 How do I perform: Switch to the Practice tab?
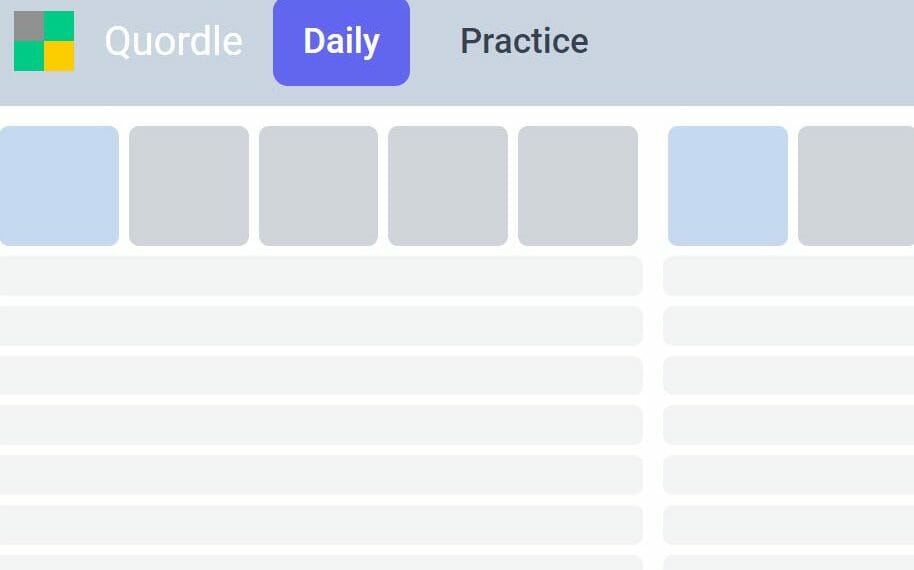pyautogui.click(x=524, y=41)
